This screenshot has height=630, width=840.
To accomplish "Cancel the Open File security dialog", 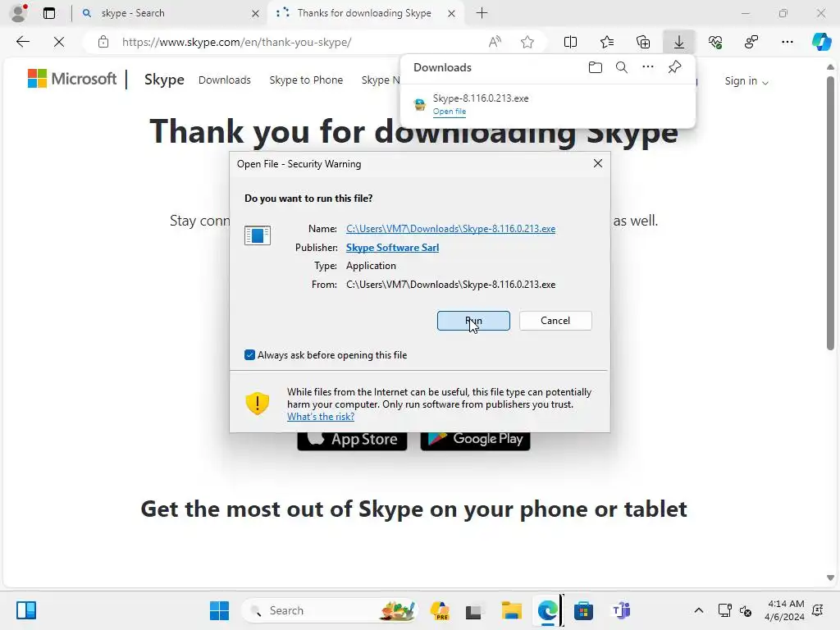I will tap(555, 321).
